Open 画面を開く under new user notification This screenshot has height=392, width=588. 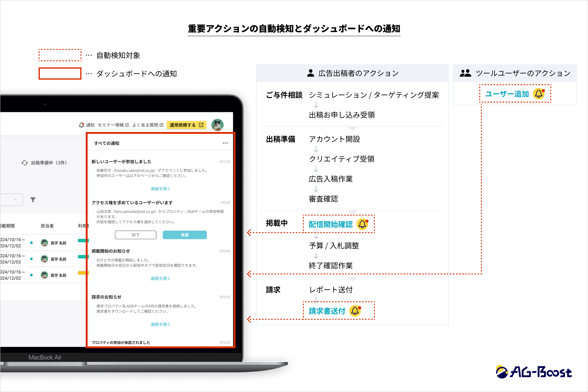(x=160, y=189)
